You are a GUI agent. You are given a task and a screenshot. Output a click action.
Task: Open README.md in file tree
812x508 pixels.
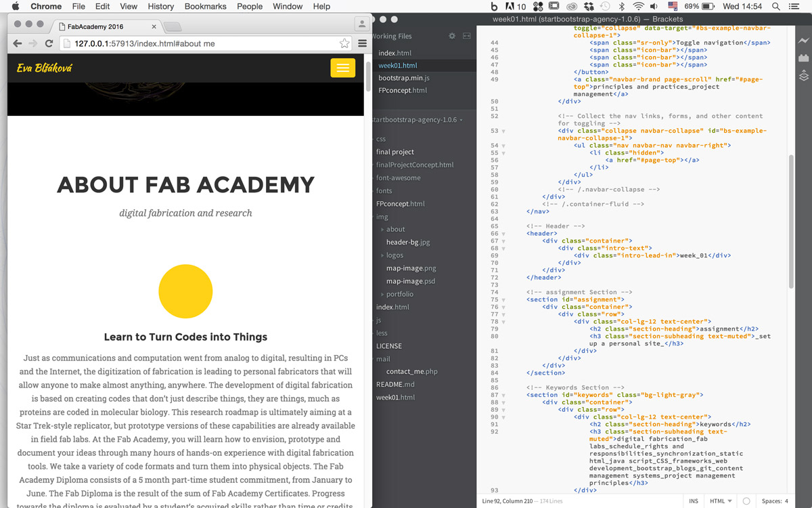395,384
